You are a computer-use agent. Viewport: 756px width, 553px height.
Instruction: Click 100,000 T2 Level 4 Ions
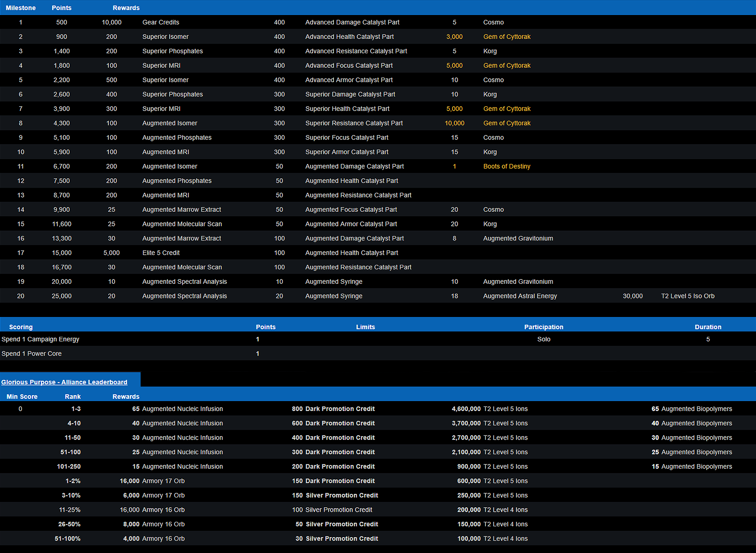pos(492,539)
